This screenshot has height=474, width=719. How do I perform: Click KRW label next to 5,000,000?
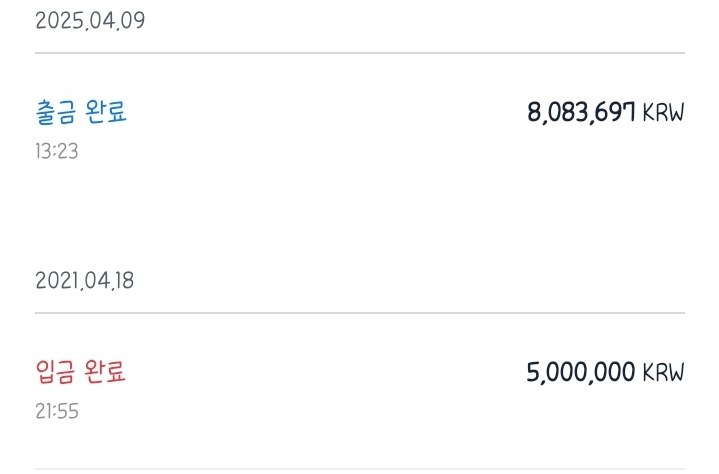[663, 374]
